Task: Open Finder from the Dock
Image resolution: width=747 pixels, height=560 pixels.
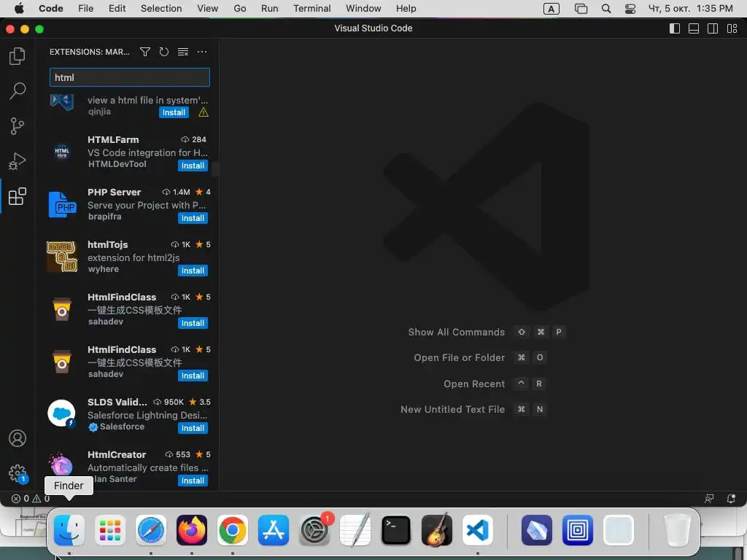Action: pos(69,530)
